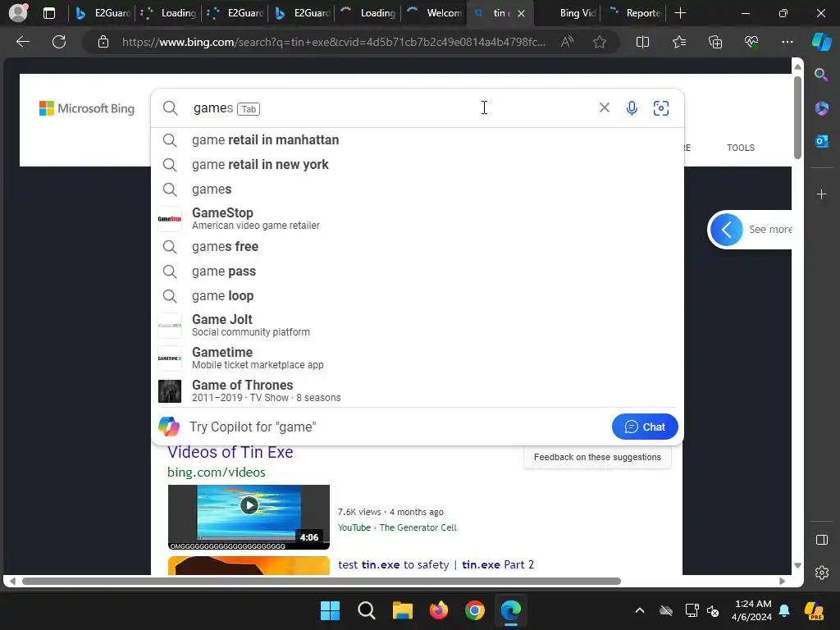This screenshot has width=840, height=630.
Task: Click the browser address bar URL
Action: pyautogui.click(x=333, y=42)
